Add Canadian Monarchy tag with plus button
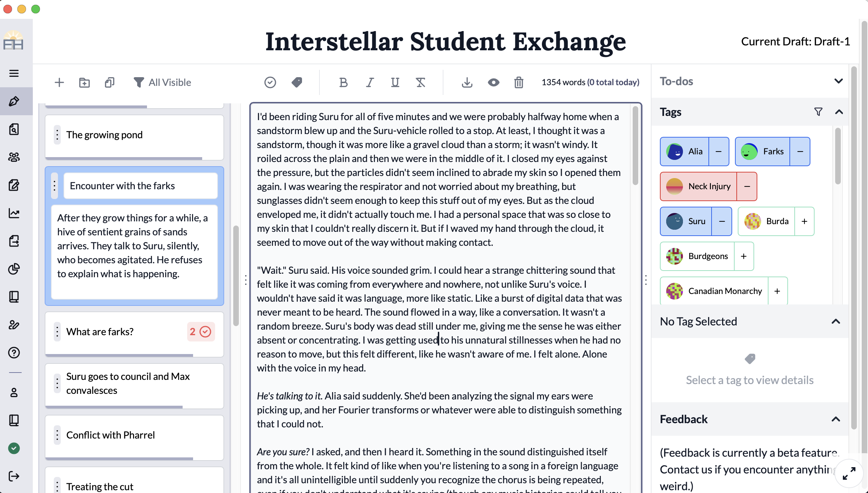This screenshot has height=493, width=868. (x=778, y=291)
